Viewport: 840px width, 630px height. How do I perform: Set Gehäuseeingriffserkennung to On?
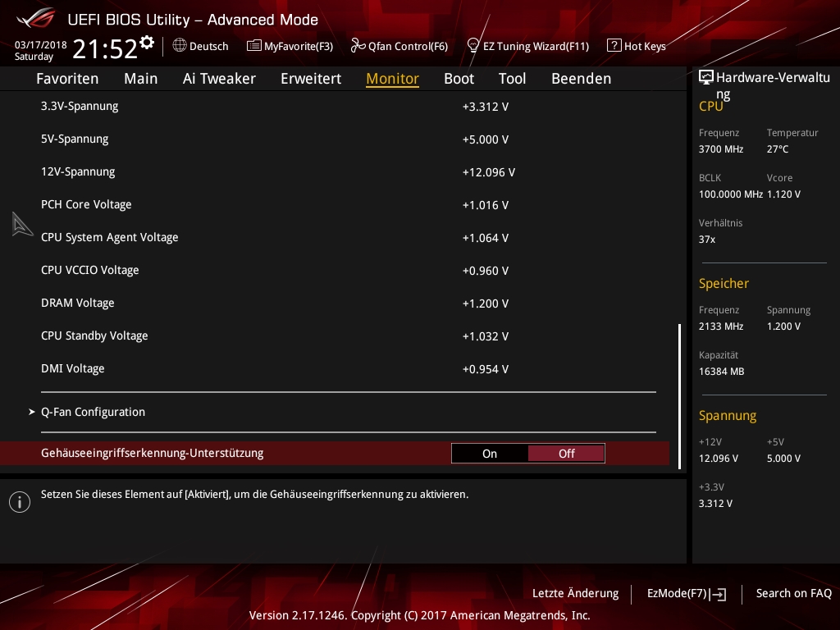point(490,454)
